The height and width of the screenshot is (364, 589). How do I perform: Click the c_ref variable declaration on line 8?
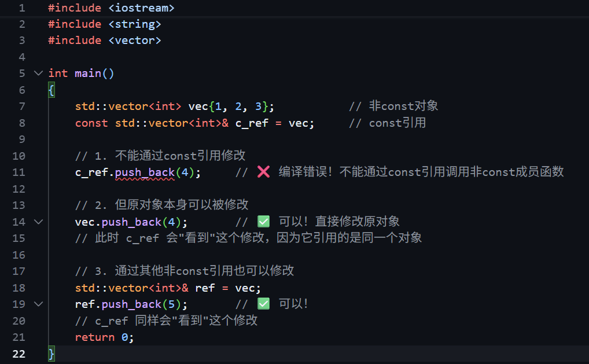[x=252, y=123]
